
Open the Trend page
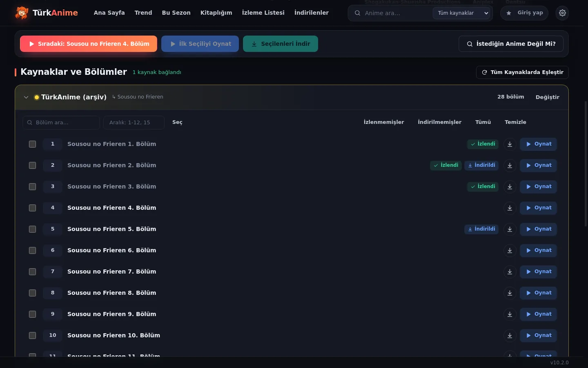143,13
